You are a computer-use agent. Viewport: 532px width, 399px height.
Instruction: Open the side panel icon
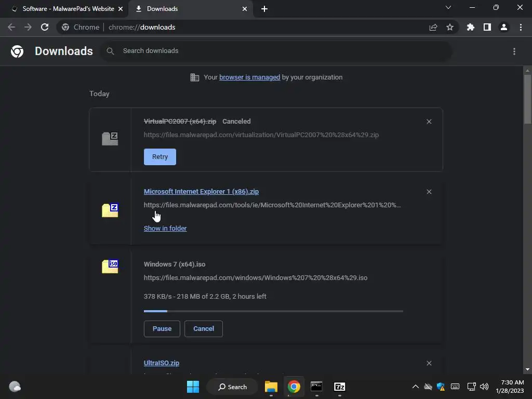click(x=487, y=27)
